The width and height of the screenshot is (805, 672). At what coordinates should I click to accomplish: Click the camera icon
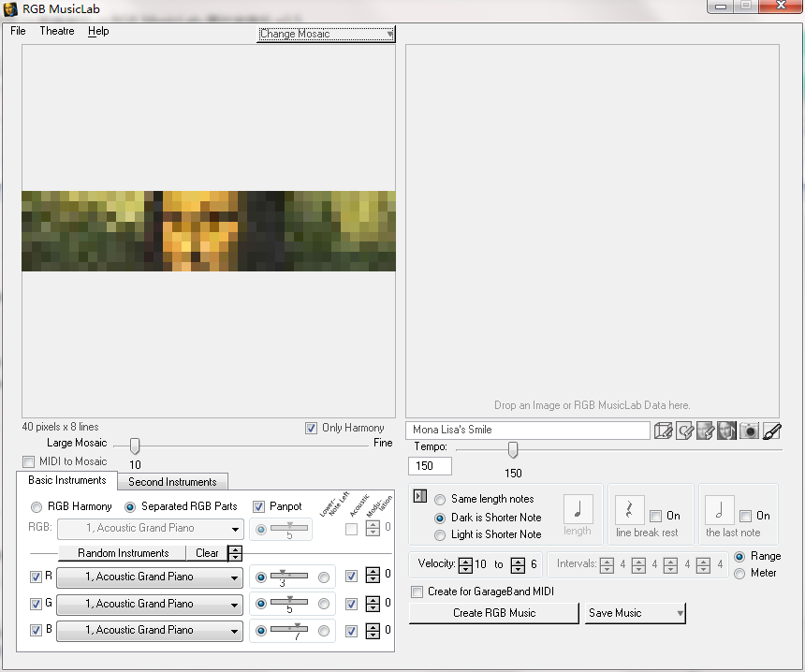click(x=749, y=431)
